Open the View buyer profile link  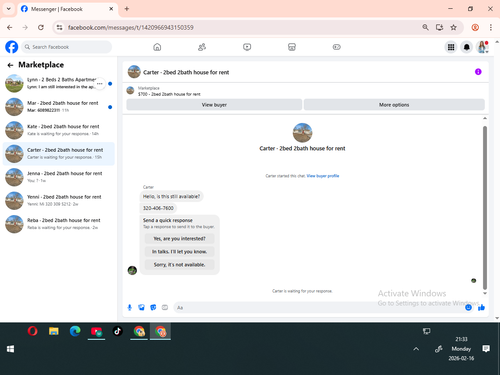[323, 176]
